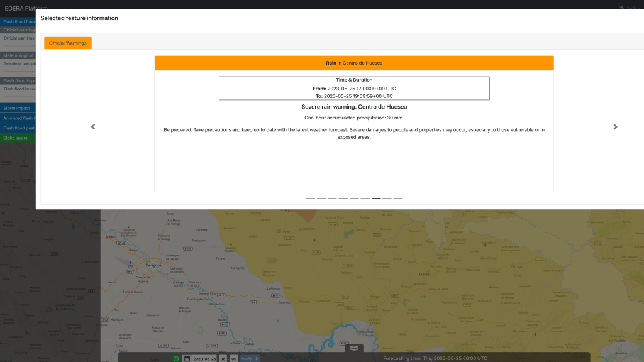Switch to the Official Warnings tab
644x362 pixels.
(x=68, y=43)
